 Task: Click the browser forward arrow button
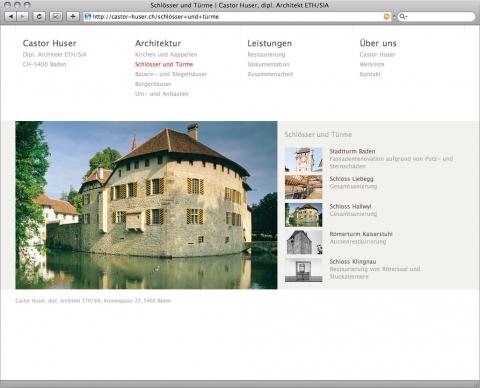(x=22, y=16)
